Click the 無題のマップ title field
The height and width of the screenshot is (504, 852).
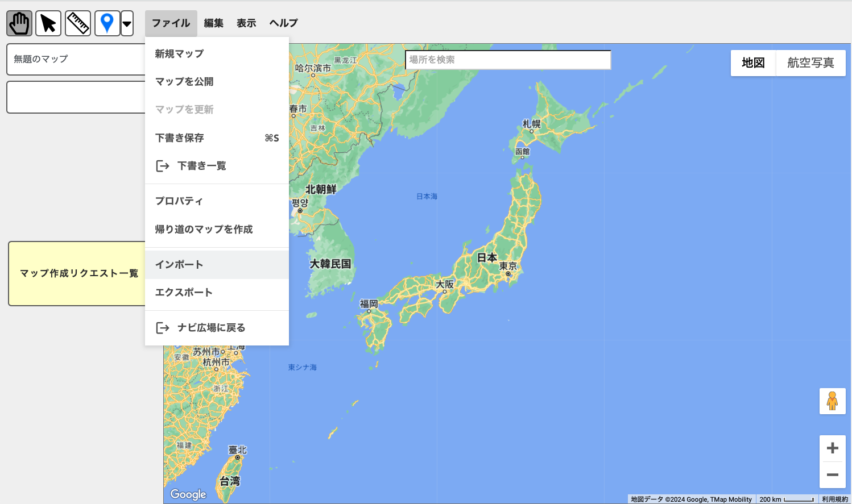tap(76, 59)
